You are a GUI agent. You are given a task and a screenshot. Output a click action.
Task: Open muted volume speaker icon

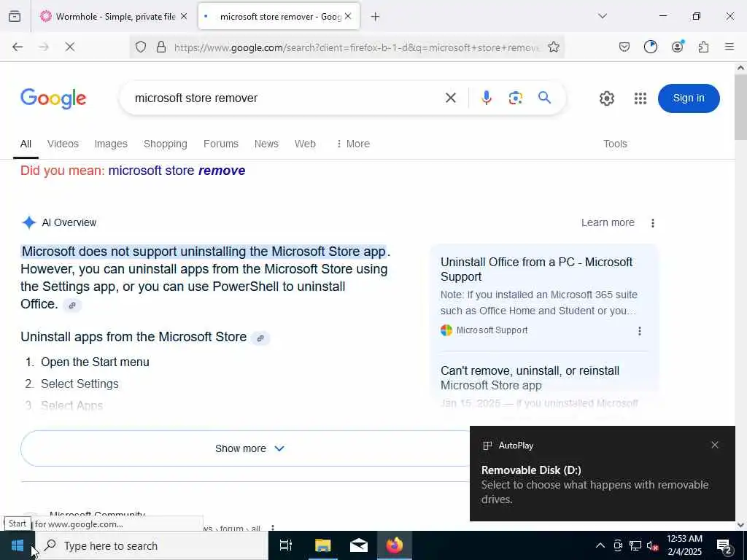(x=653, y=545)
